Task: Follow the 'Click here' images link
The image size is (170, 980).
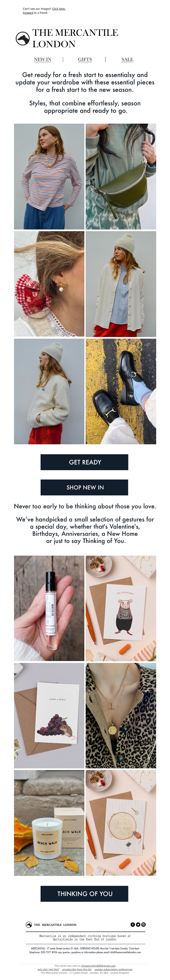Action: tap(59, 9)
